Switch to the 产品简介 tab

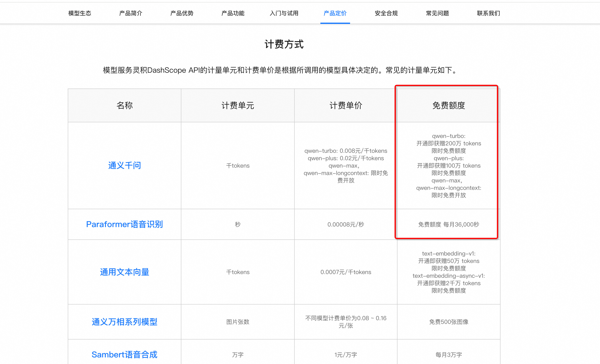click(x=131, y=13)
